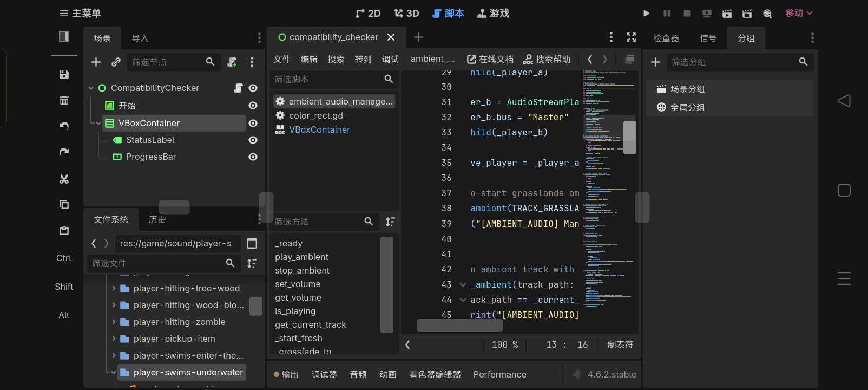Click the copy icon in left sidebar

[64, 204]
